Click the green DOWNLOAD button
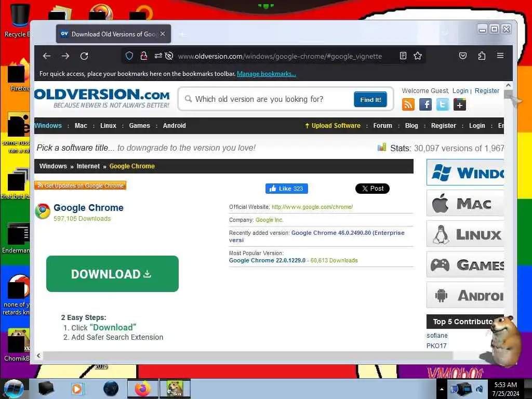The image size is (532, 399). coord(112,274)
